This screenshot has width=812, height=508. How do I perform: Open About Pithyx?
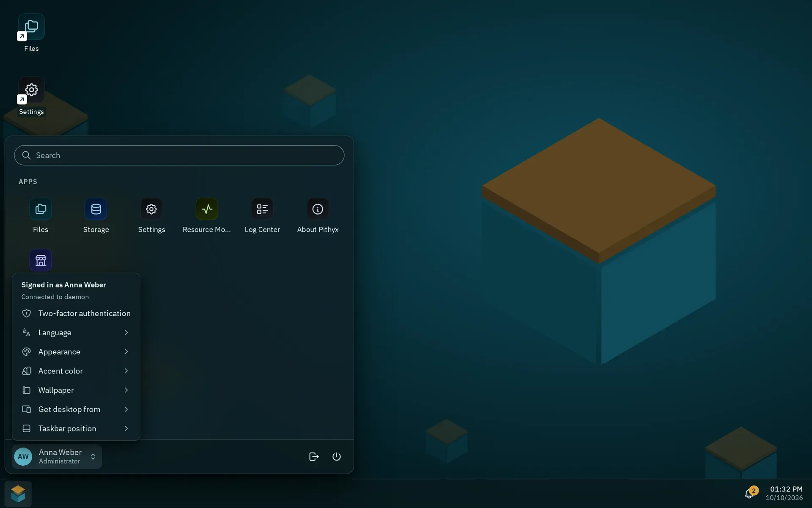[318, 216]
